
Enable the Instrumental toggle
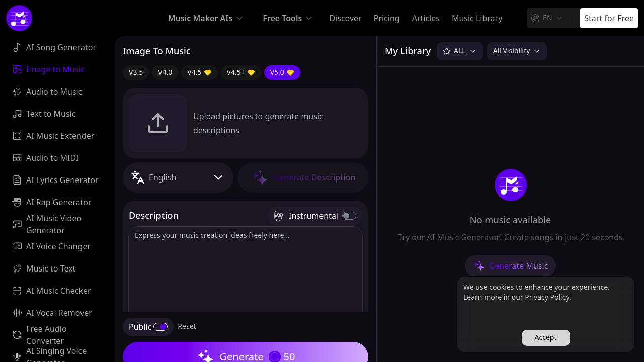pos(349,215)
